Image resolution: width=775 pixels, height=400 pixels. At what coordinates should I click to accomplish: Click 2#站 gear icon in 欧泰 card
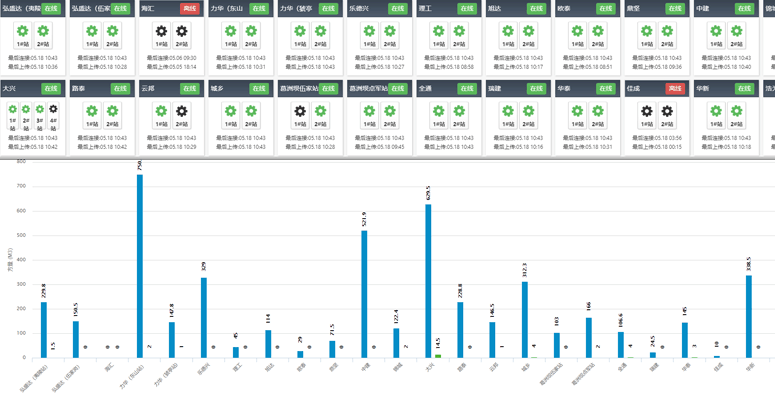[598, 32]
